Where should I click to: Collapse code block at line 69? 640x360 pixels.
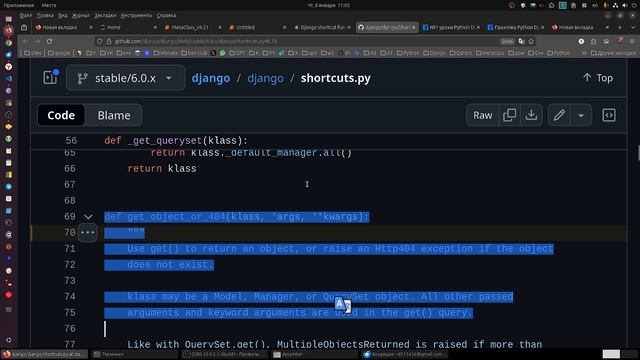click(x=88, y=217)
